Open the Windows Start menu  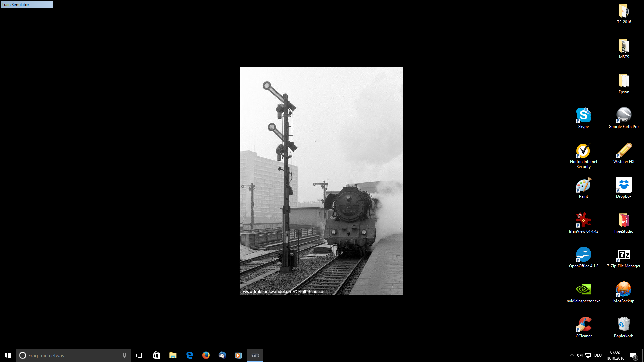click(x=8, y=355)
